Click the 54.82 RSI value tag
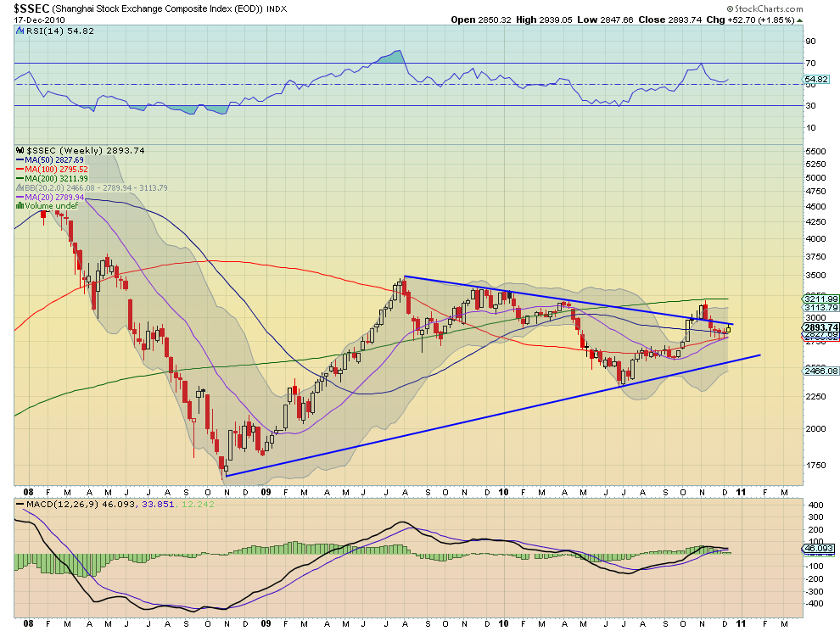Image resolution: width=840 pixels, height=631 pixels. pos(816,79)
